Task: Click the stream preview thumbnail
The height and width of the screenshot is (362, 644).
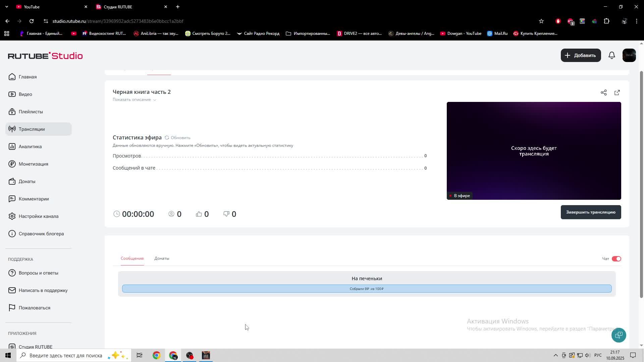Action: click(x=533, y=151)
